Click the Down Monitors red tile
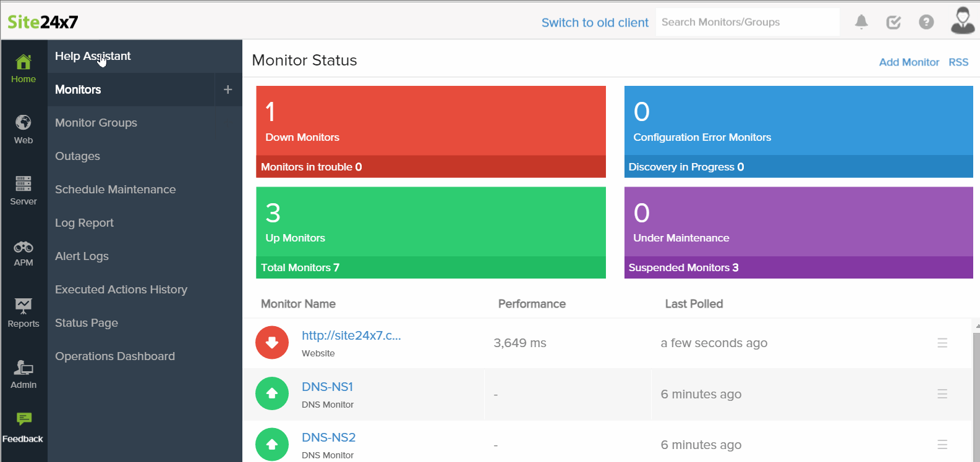The height and width of the screenshot is (462, 980). 431,120
